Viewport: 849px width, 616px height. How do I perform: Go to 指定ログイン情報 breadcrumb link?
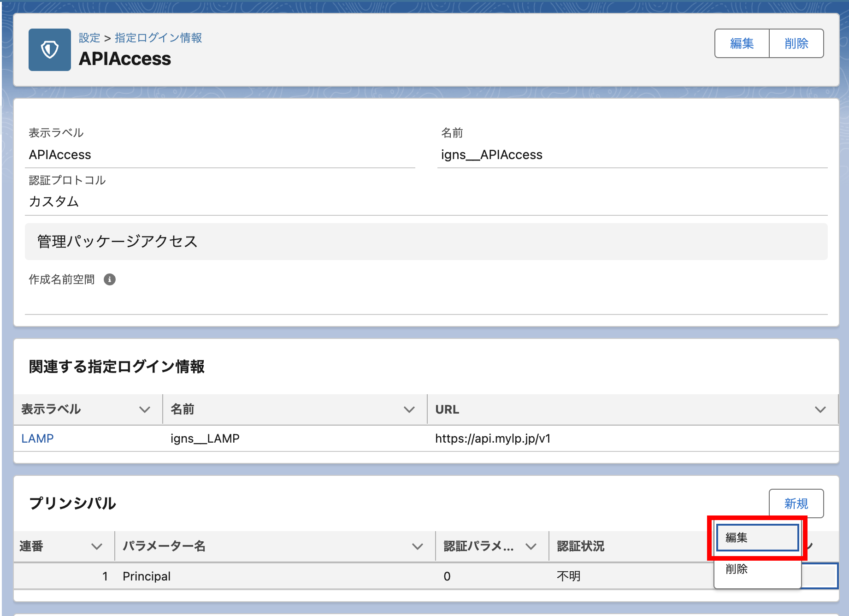(x=158, y=38)
